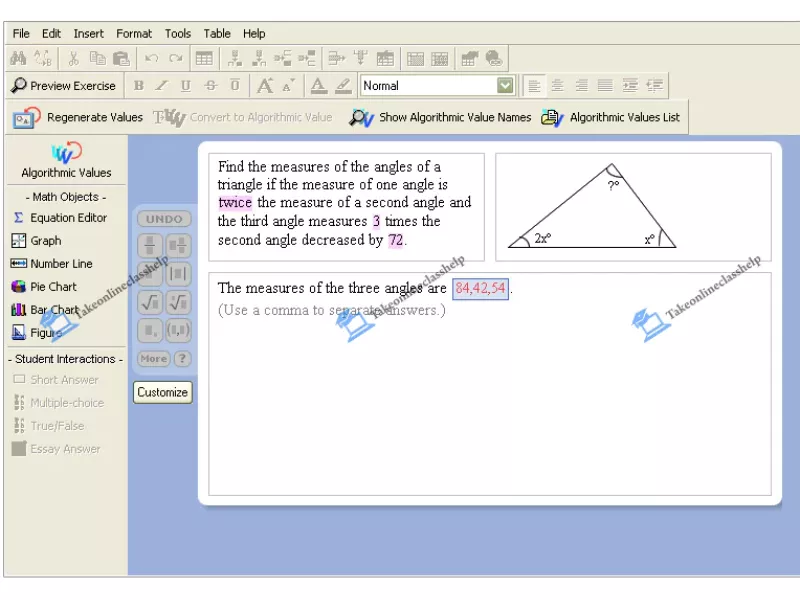The height and width of the screenshot is (600, 800).
Task: Click the Insert Table icon
Action: click(204, 59)
